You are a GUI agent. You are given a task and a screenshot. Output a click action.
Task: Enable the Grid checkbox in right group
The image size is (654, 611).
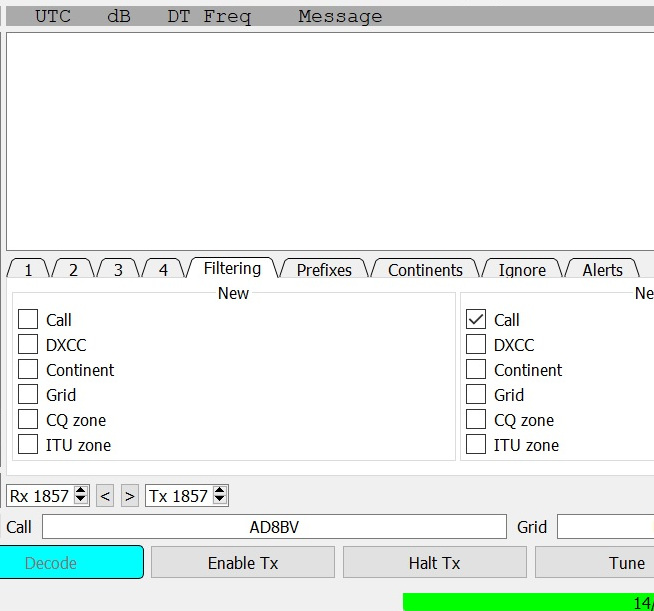point(476,395)
